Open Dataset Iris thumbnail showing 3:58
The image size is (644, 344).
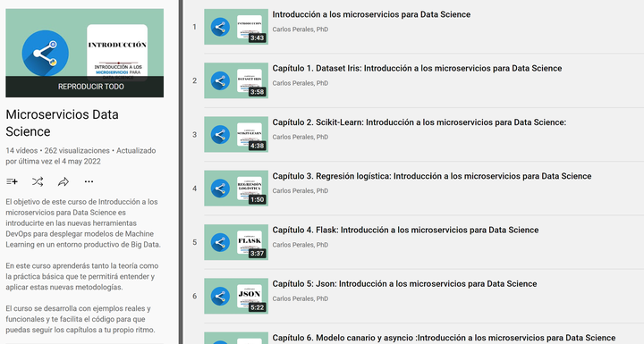point(236,80)
